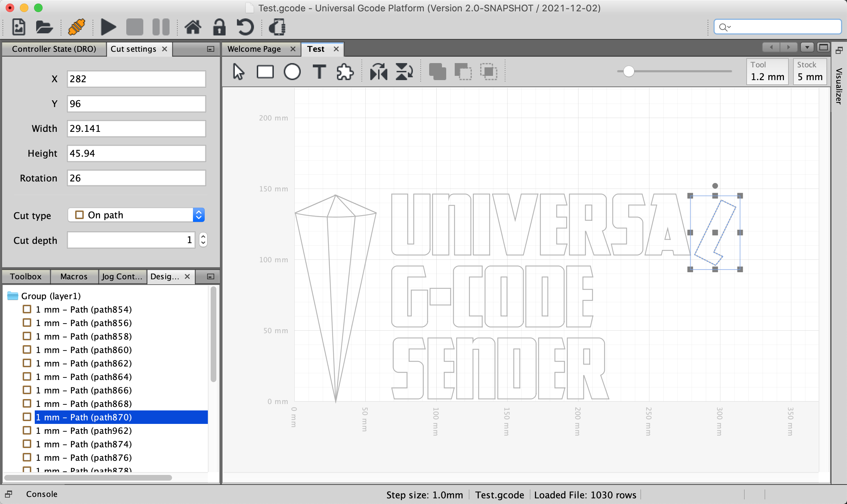
Task: Increase Cut depth using the stepper arrows
Action: [x=203, y=237]
